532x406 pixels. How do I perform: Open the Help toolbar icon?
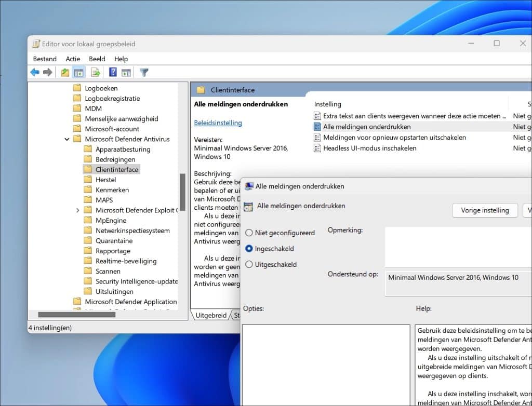[x=113, y=72]
